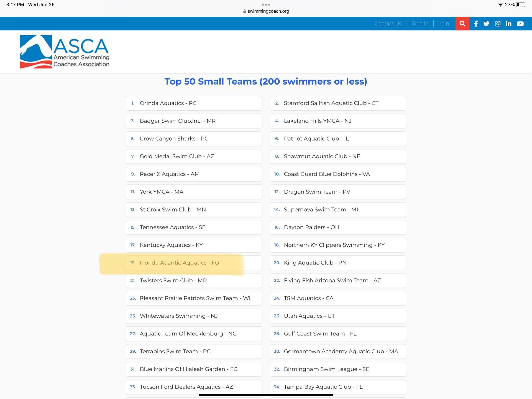Screen dimensions: 532x399
Task: Open the Facebook icon in header
Action: (x=476, y=24)
